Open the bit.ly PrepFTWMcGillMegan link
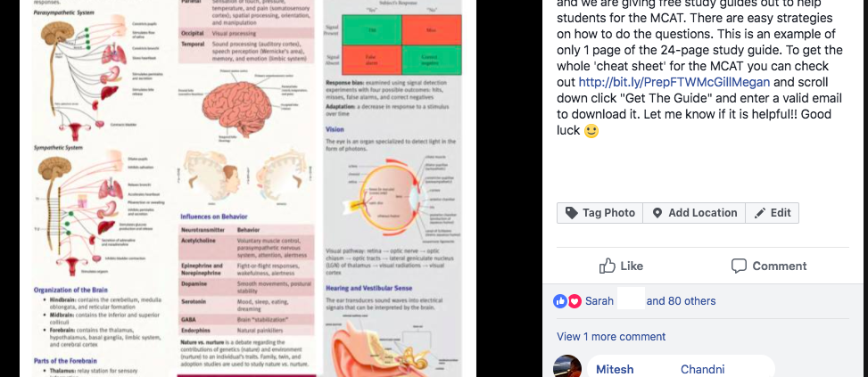Image resolution: width=868 pixels, height=377 pixels. coord(674,82)
